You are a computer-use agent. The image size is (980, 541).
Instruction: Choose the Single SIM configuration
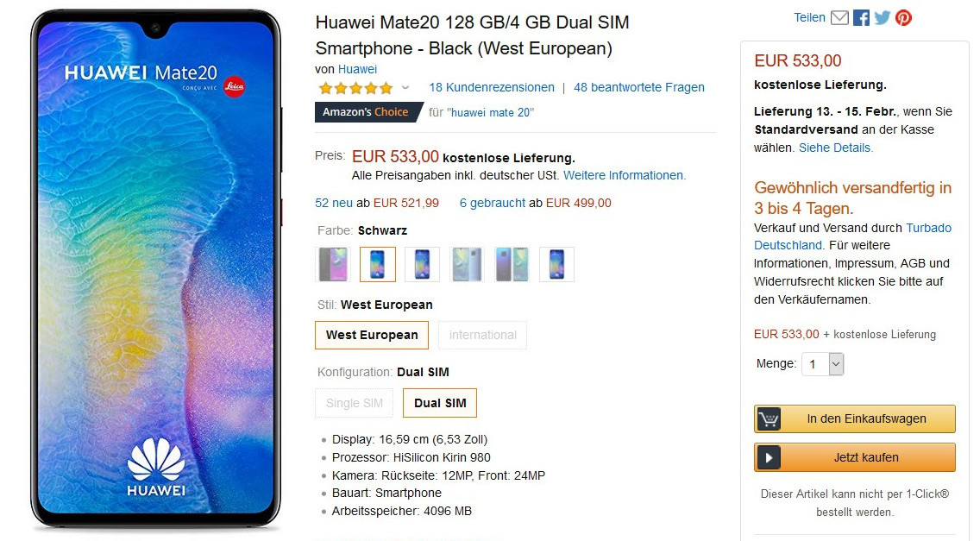[355, 404]
